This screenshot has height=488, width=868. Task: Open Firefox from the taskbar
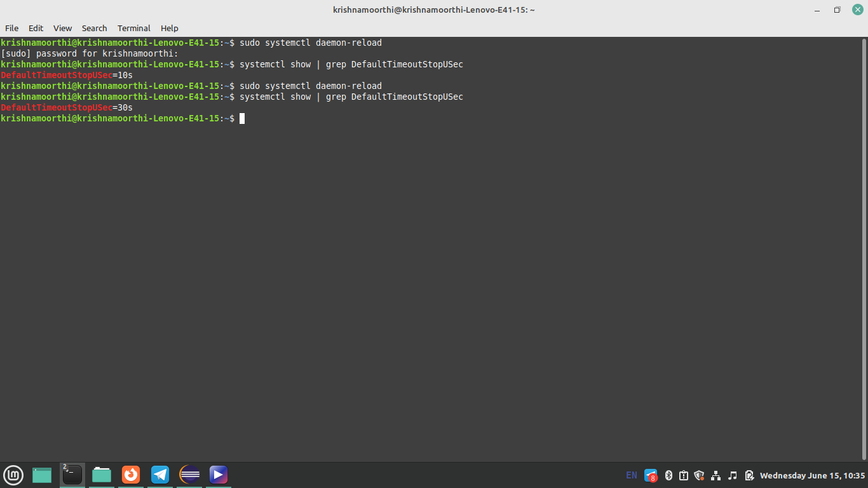131,475
